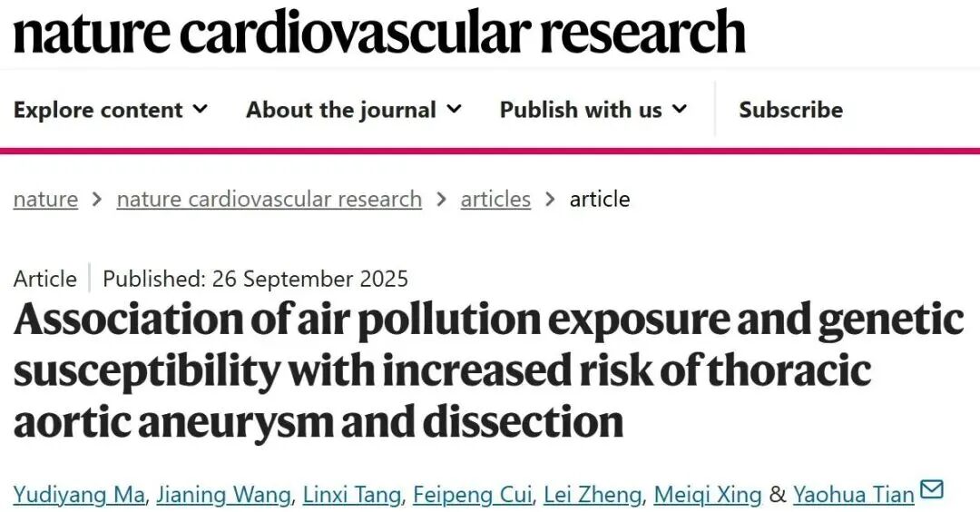Select author Feipeng Cui link
This screenshot has width=980, height=512.
point(472,495)
